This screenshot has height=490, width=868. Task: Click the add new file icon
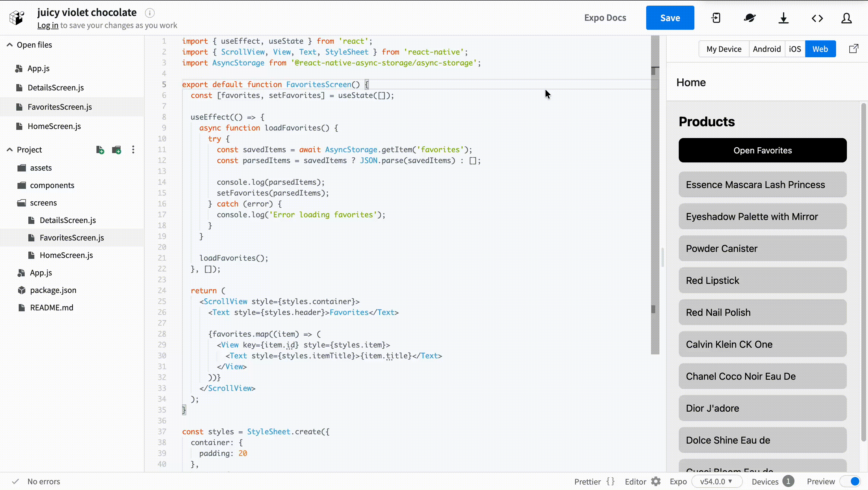click(100, 150)
